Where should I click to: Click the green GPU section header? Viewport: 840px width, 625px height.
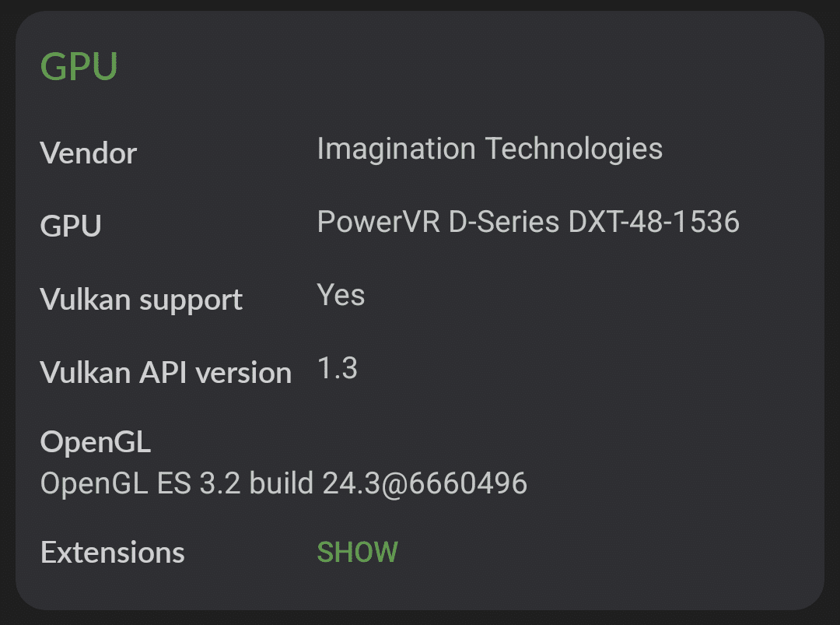[79, 66]
